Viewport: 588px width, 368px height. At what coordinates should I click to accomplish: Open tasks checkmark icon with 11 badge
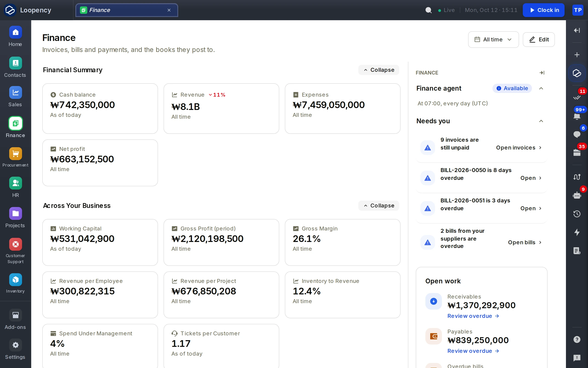pos(577,97)
